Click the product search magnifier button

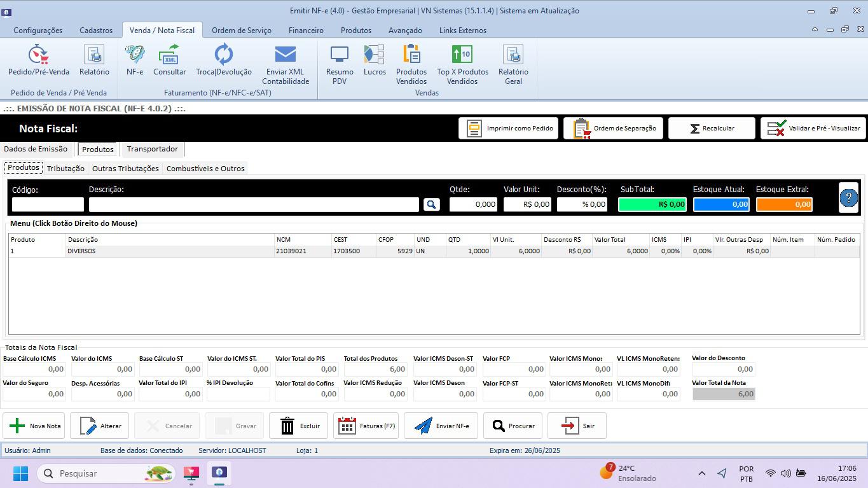[x=431, y=204]
